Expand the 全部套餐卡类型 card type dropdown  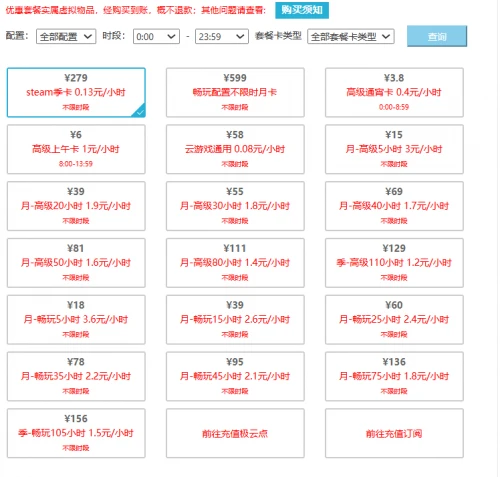[x=351, y=36]
